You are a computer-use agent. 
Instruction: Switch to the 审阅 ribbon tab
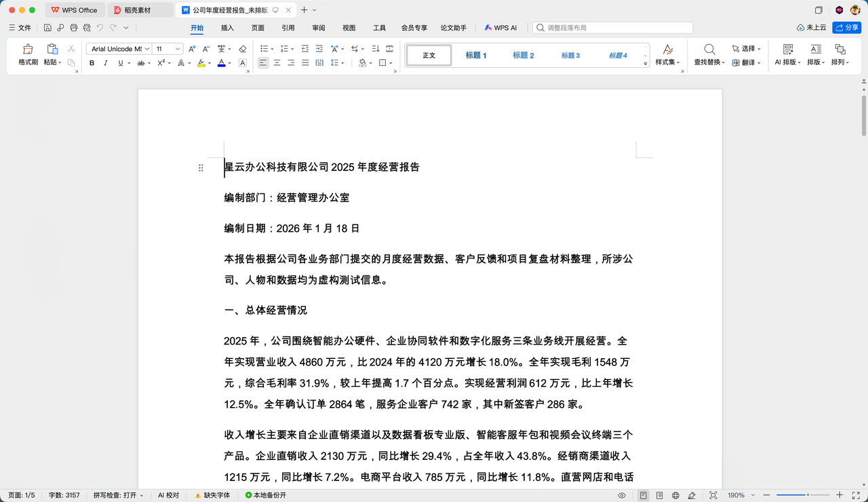coord(319,28)
